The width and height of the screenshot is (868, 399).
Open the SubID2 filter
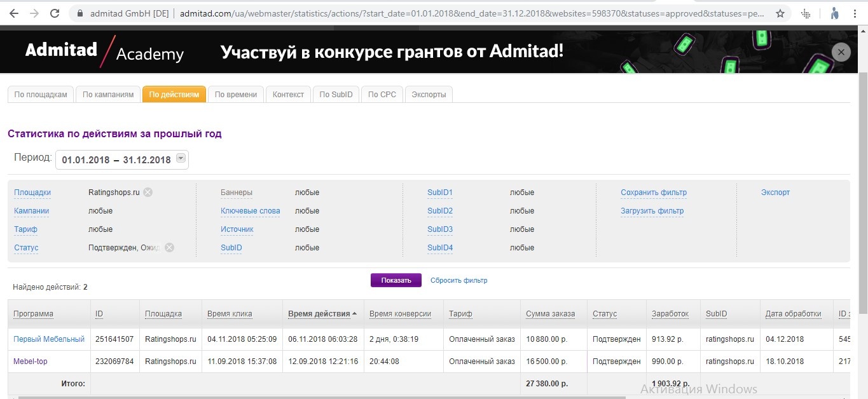click(x=440, y=211)
